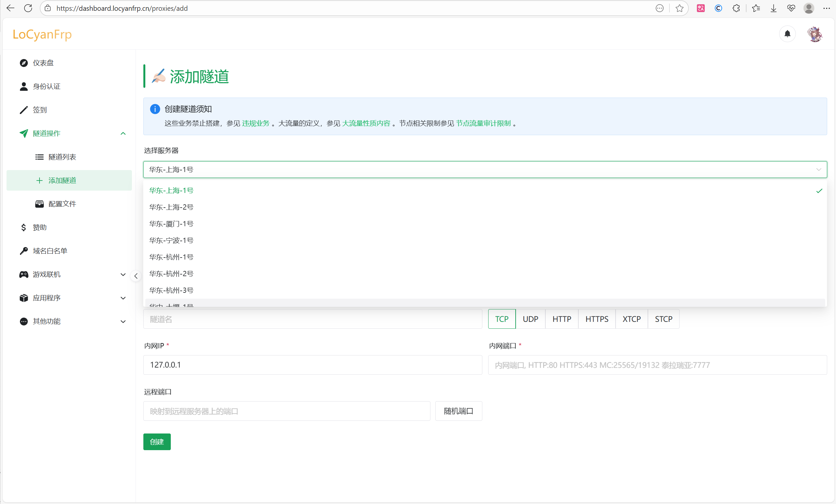Click the identity verification person icon
Screen dimensions: 836x504
(x=24, y=87)
